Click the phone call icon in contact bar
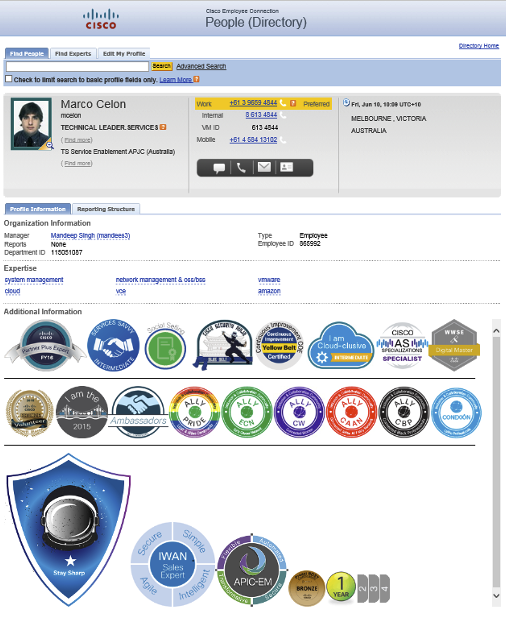Viewport: 506px width, 626px height. click(241, 168)
